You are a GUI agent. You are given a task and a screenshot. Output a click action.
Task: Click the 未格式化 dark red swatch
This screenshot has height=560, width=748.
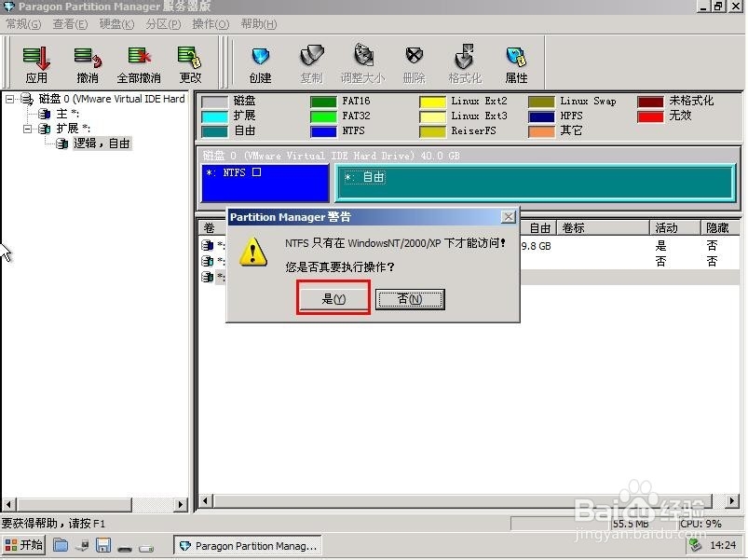point(651,102)
